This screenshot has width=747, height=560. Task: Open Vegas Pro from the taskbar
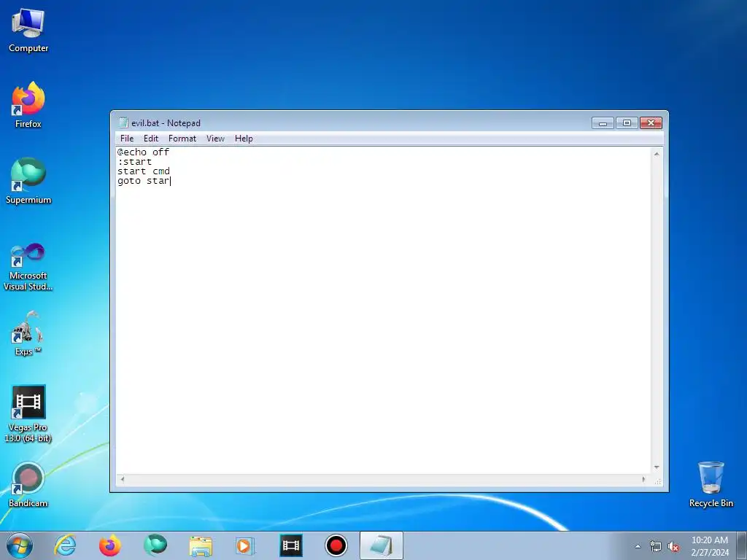[x=291, y=545]
